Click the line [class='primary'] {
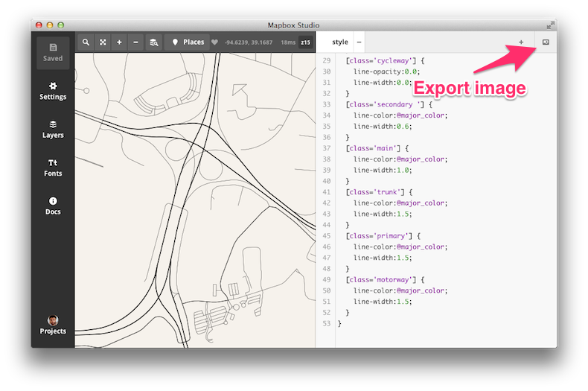This screenshot has width=588, height=391. pos(383,235)
